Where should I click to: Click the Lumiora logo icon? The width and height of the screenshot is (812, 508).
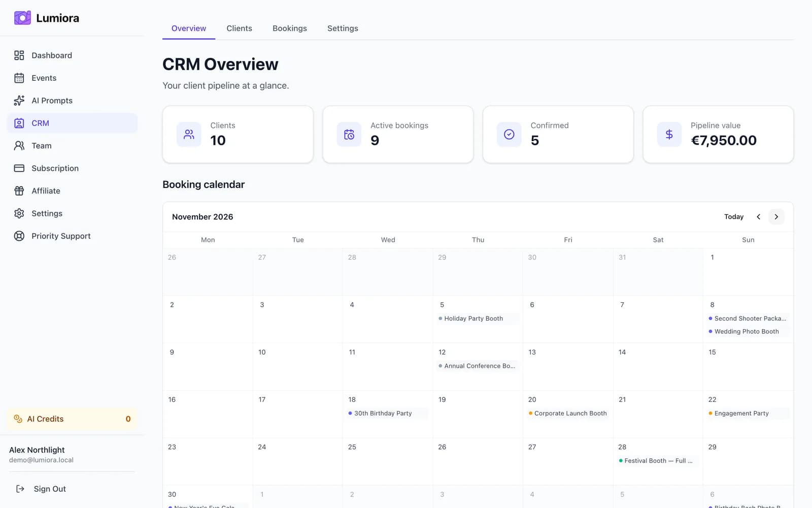coord(22,18)
